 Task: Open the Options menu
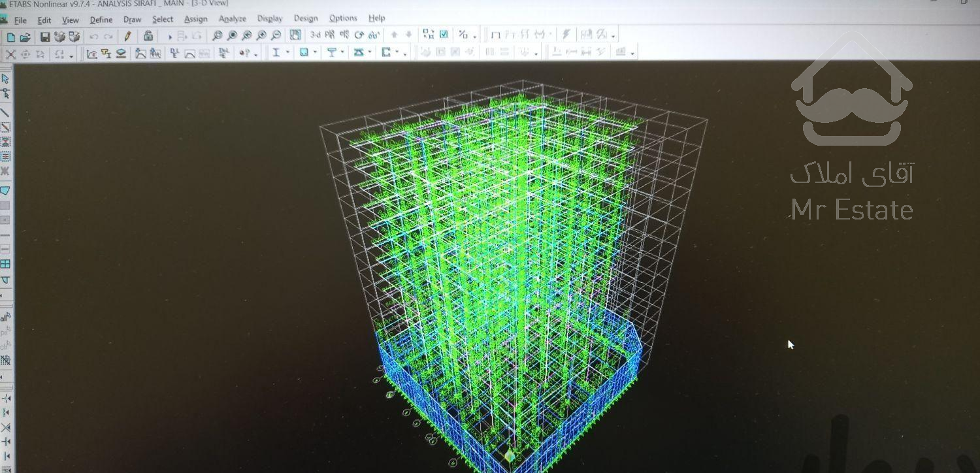coord(343,18)
